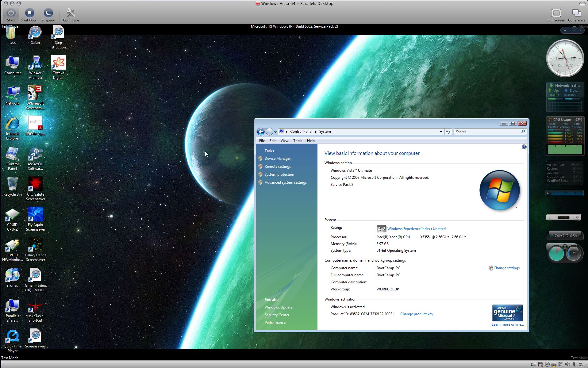Viewport: 588px width, 368px height.
Task: Open recent pages dropdown next to Forward
Action: pos(275,132)
